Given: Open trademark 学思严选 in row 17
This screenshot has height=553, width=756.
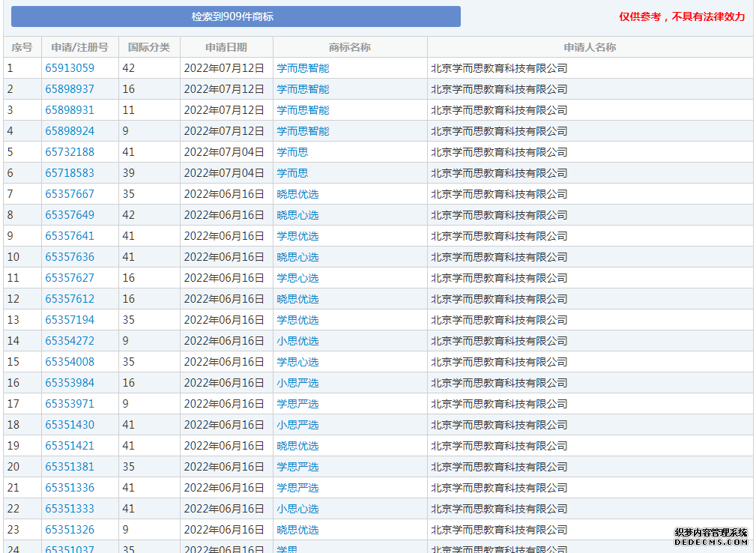Looking at the screenshot, I should tap(297, 404).
